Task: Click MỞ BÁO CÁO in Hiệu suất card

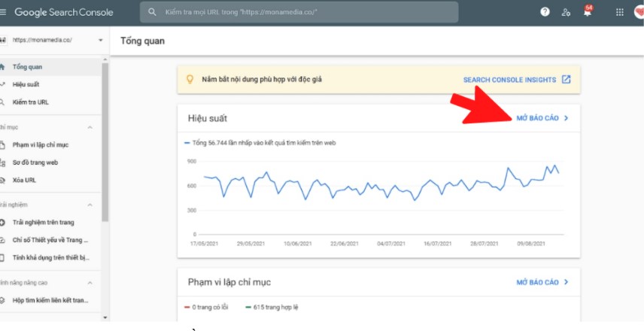Action: click(x=538, y=118)
